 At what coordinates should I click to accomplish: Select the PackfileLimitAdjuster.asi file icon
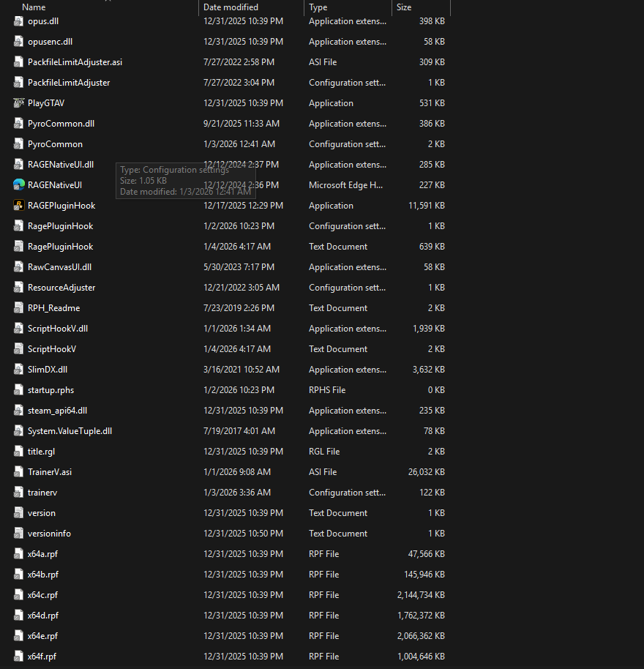tap(18, 62)
